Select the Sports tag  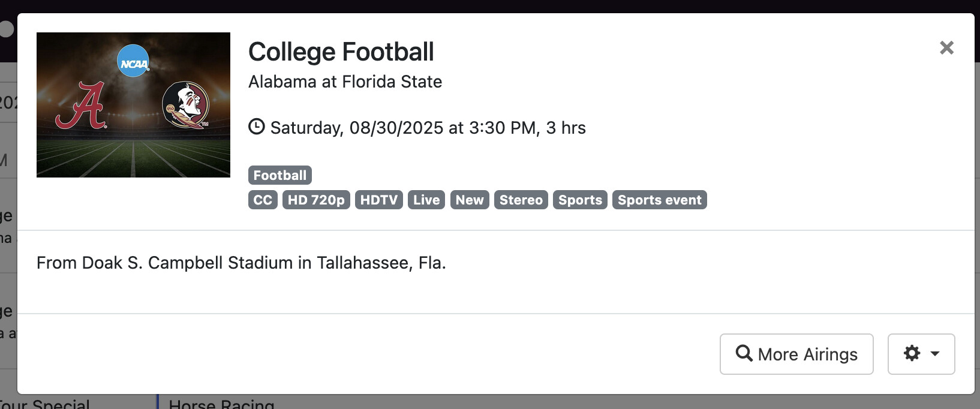(x=580, y=200)
